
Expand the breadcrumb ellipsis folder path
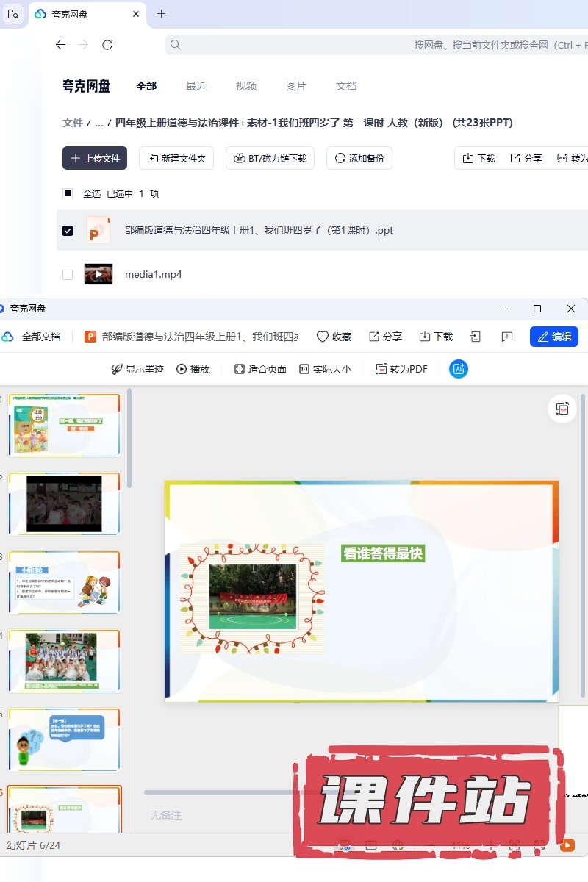click(99, 123)
